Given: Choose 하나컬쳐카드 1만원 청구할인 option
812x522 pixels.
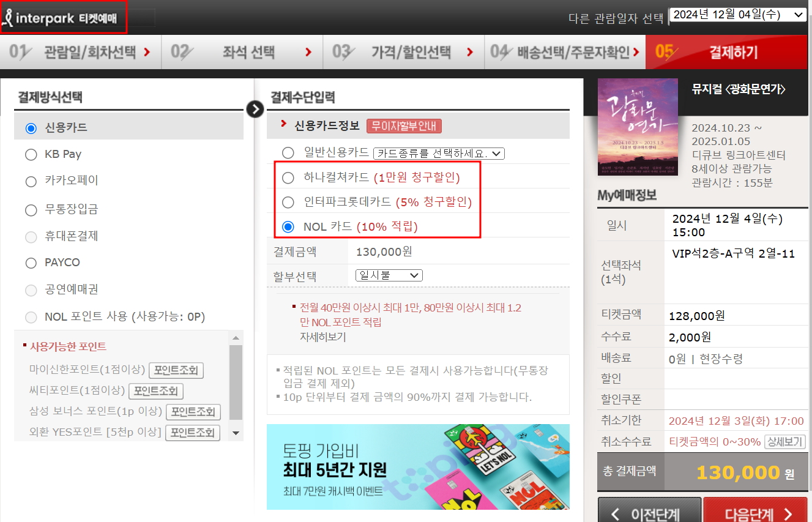Looking at the screenshot, I should click(288, 177).
